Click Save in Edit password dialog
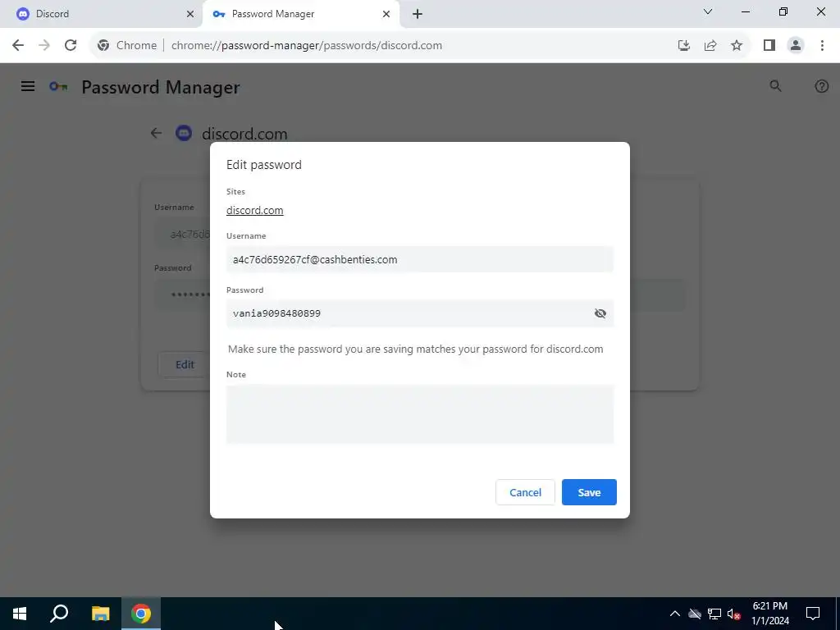The image size is (840, 630). tap(589, 492)
